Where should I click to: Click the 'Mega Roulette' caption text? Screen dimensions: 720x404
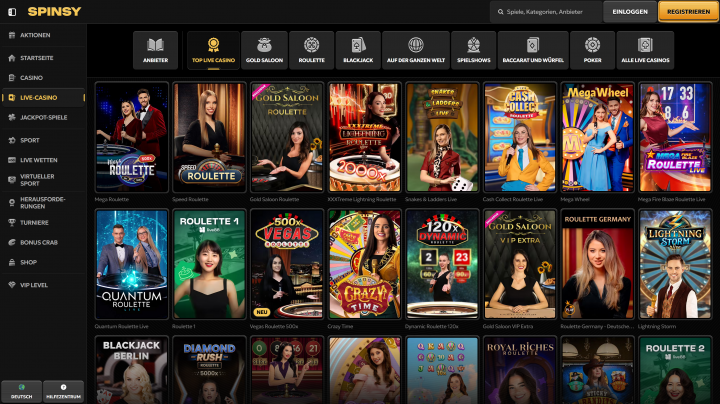point(112,199)
